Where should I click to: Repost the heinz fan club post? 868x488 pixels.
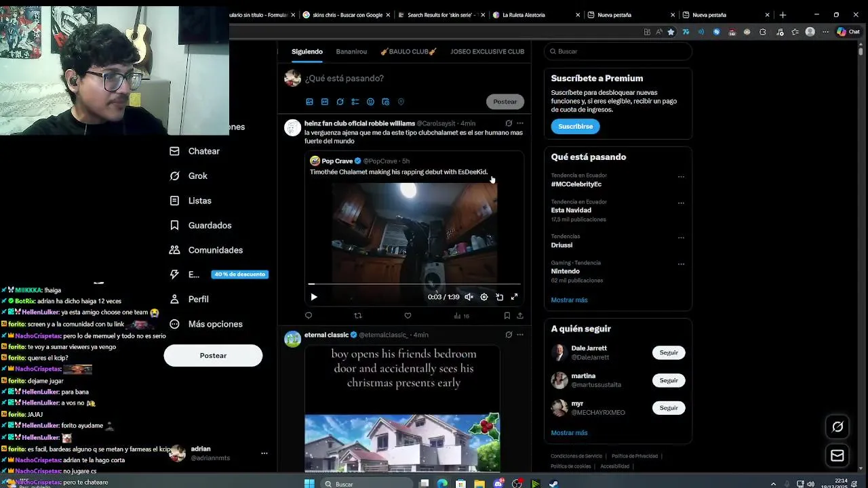point(358,315)
